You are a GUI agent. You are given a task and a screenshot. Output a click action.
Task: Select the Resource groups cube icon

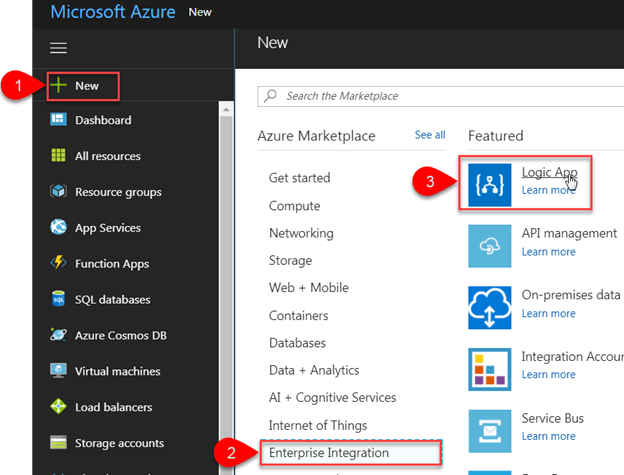pyautogui.click(x=58, y=192)
